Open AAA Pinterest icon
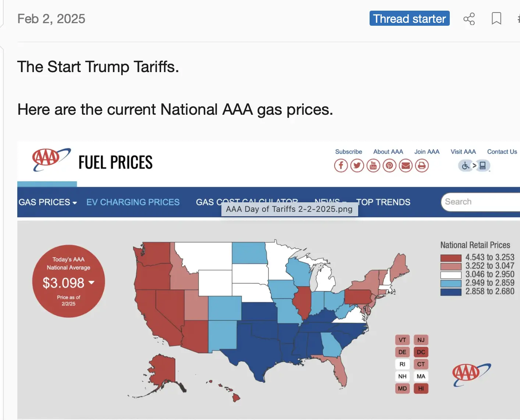 389,165
